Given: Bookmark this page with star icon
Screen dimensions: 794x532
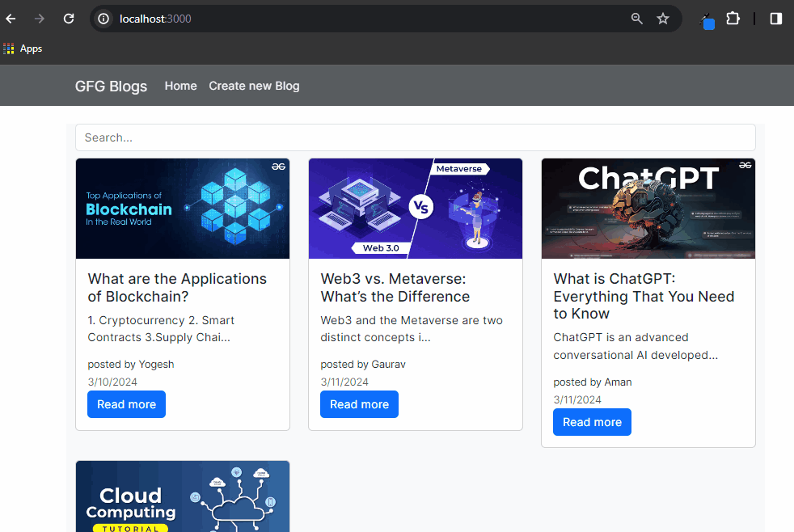Looking at the screenshot, I should (x=663, y=19).
